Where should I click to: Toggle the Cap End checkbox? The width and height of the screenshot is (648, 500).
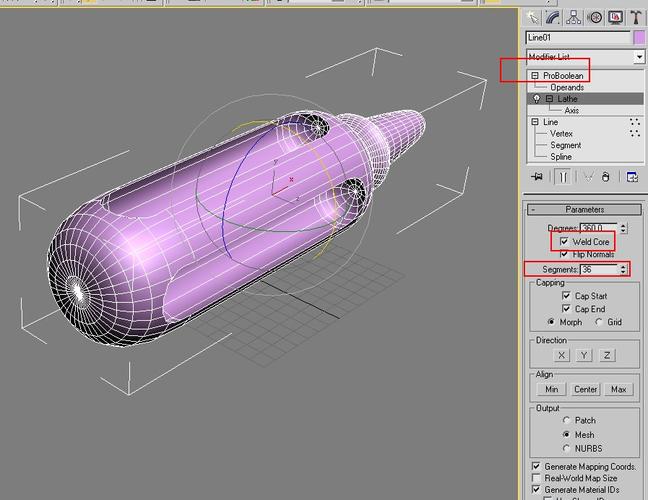click(566, 309)
